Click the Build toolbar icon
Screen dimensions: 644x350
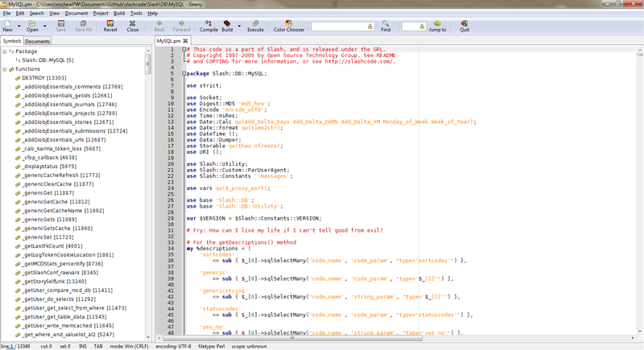point(227,26)
